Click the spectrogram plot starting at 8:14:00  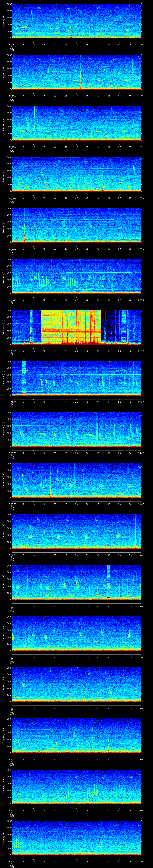tap(77, 21)
